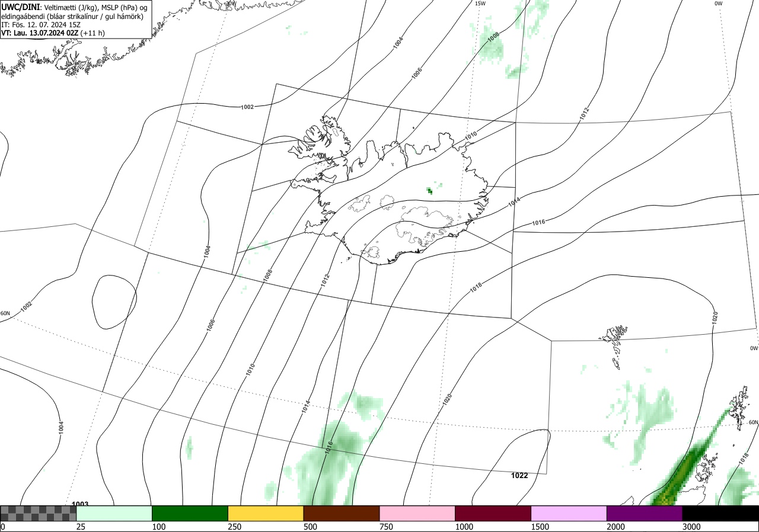759x532 pixels.
Task: Select the '750' legend scale value
Action: (x=386, y=527)
